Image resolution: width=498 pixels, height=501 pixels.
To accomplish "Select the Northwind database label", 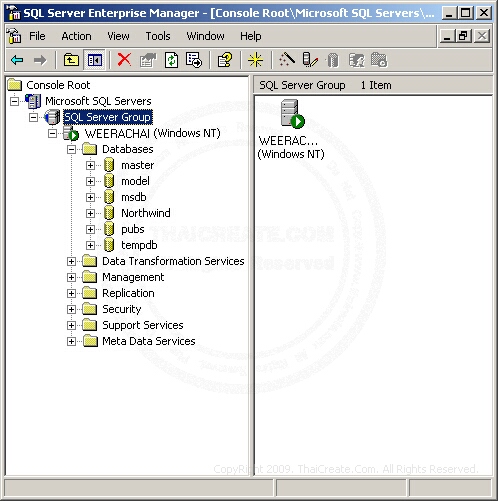I will [146, 213].
